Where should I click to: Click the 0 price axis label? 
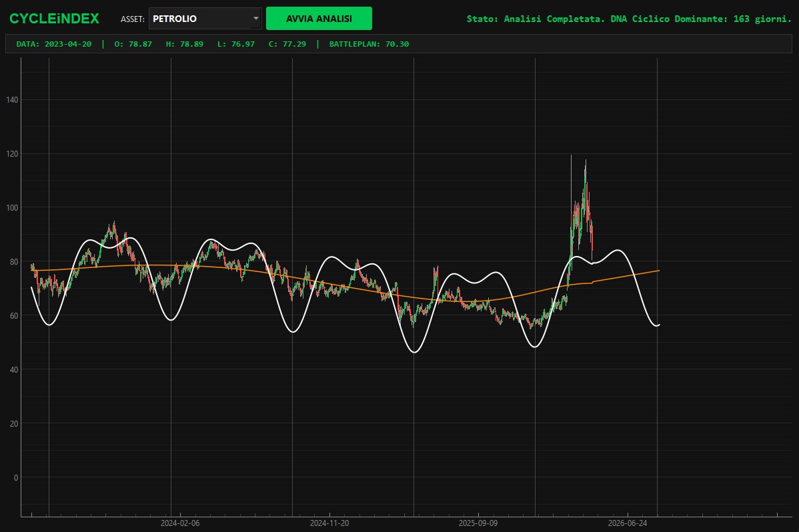coord(16,478)
